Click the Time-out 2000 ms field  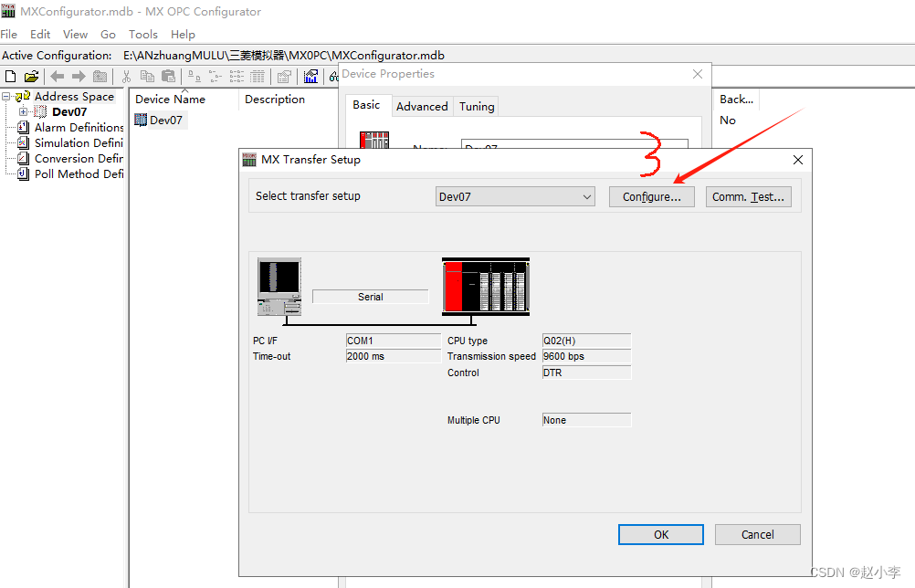(394, 356)
